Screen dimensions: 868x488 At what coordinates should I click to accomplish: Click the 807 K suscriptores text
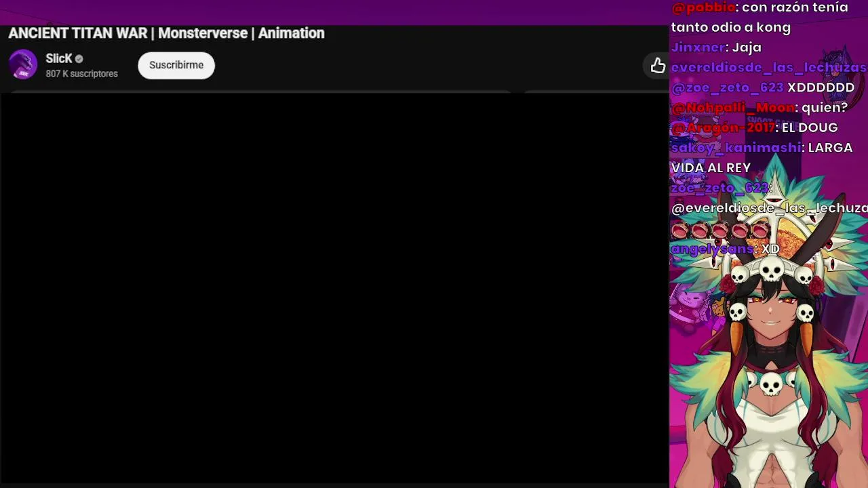coord(81,74)
